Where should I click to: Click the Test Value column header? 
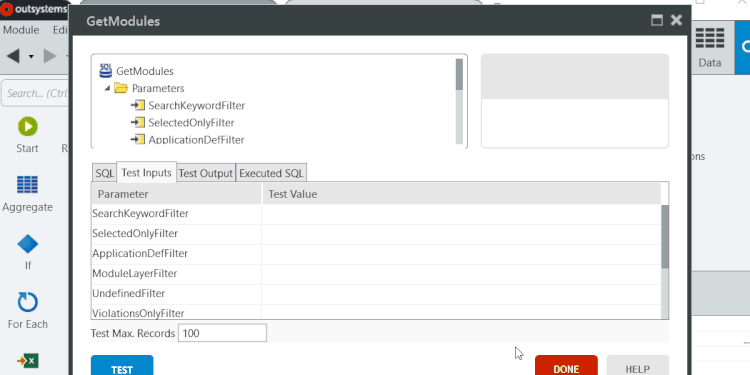461,194
